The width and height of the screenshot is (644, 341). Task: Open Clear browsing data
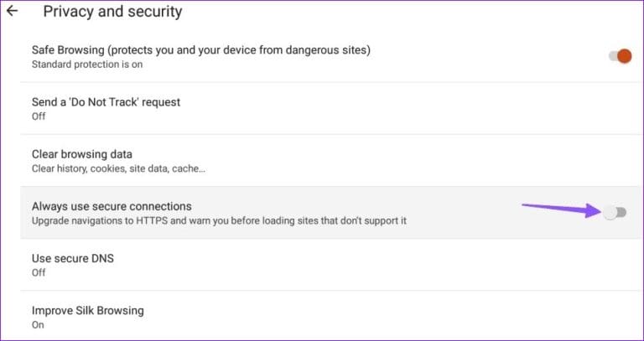tap(82, 154)
